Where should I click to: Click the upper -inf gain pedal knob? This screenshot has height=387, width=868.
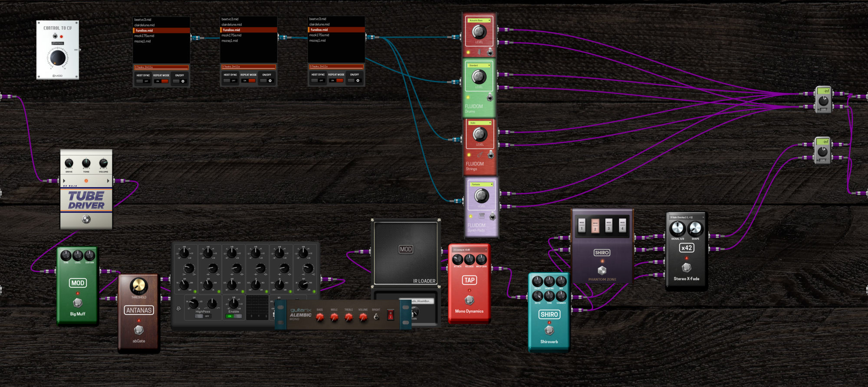point(823,101)
